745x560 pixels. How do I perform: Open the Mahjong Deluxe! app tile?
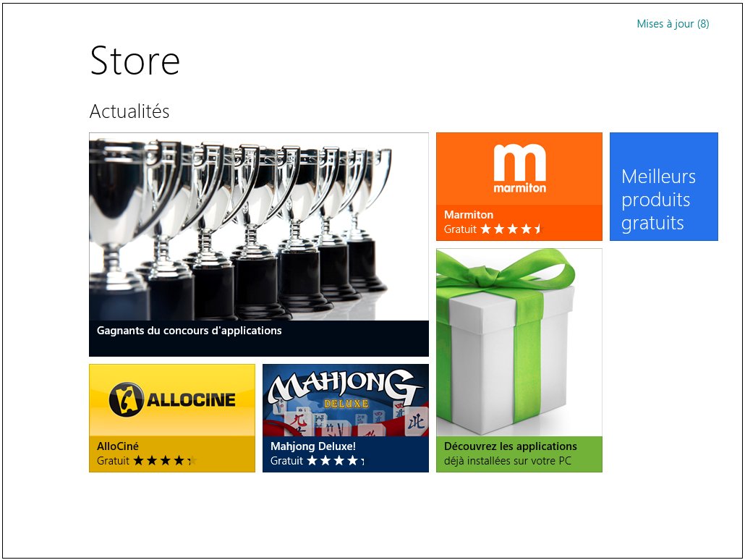346,418
